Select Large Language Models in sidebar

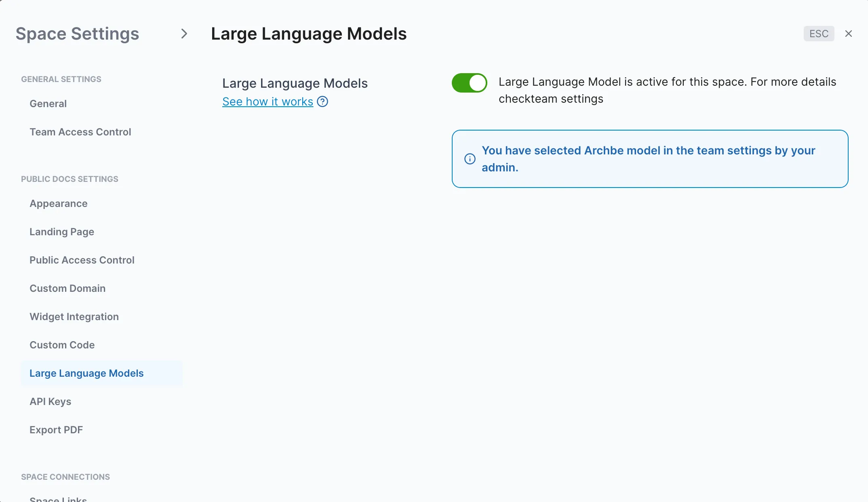coord(101,373)
